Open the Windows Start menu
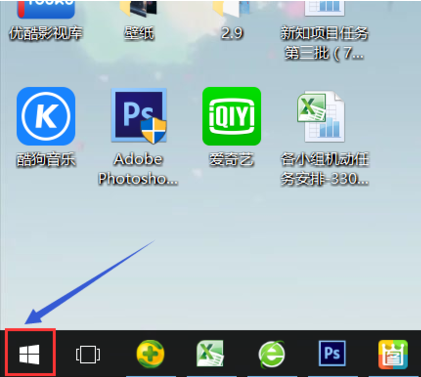Screen dimensions: 421x377 coord(30,354)
